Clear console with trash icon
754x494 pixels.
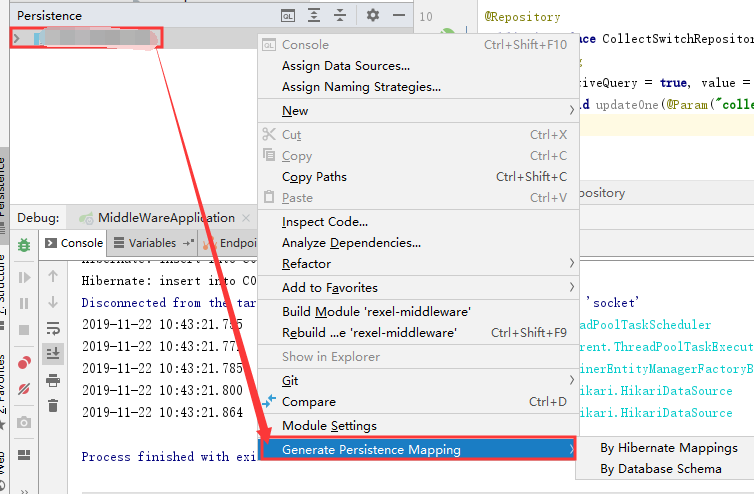click(x=53, y=406)
